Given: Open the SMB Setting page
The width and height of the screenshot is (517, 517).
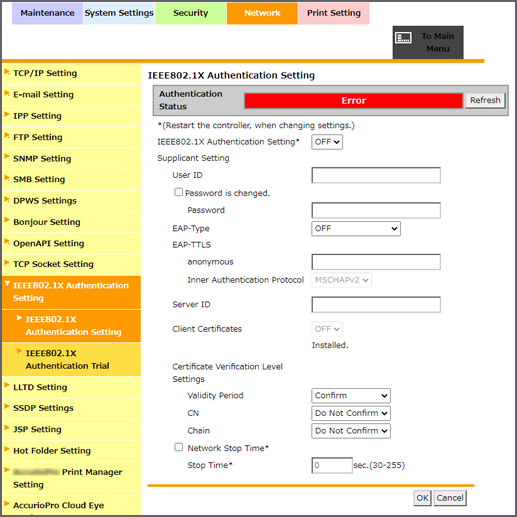Looking at the screenshot, I should point(39,179).
